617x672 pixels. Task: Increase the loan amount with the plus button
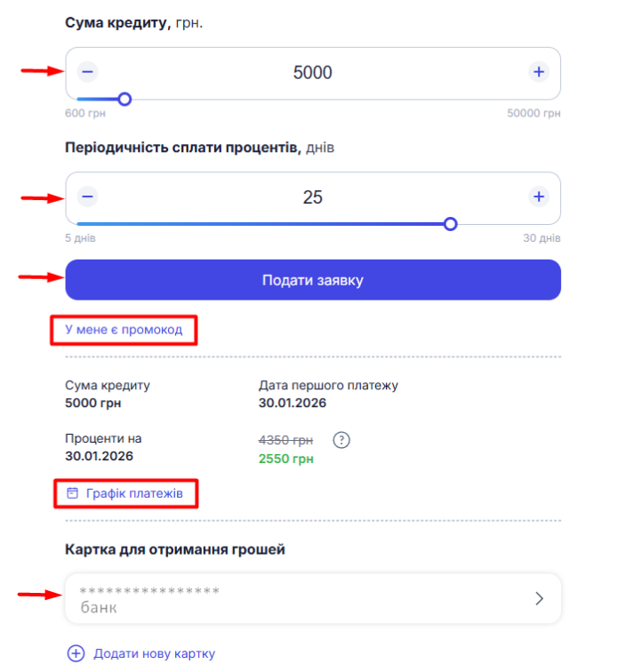click(x=538, y=72)
